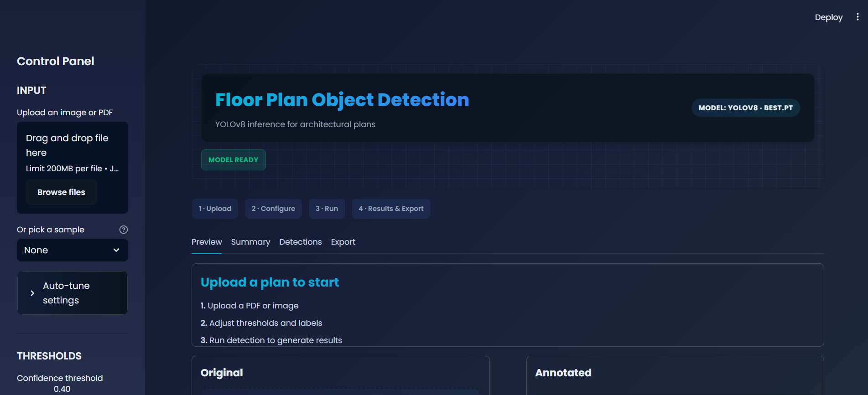The image size is (868, 395).
Task: Click the MODEL: YOLOV8 · BEST.PT badge
Action: (746, 108)
